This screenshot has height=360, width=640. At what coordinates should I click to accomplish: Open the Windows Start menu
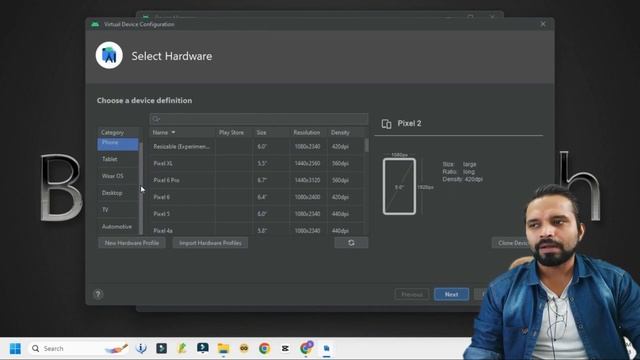[x=15, y=349]
